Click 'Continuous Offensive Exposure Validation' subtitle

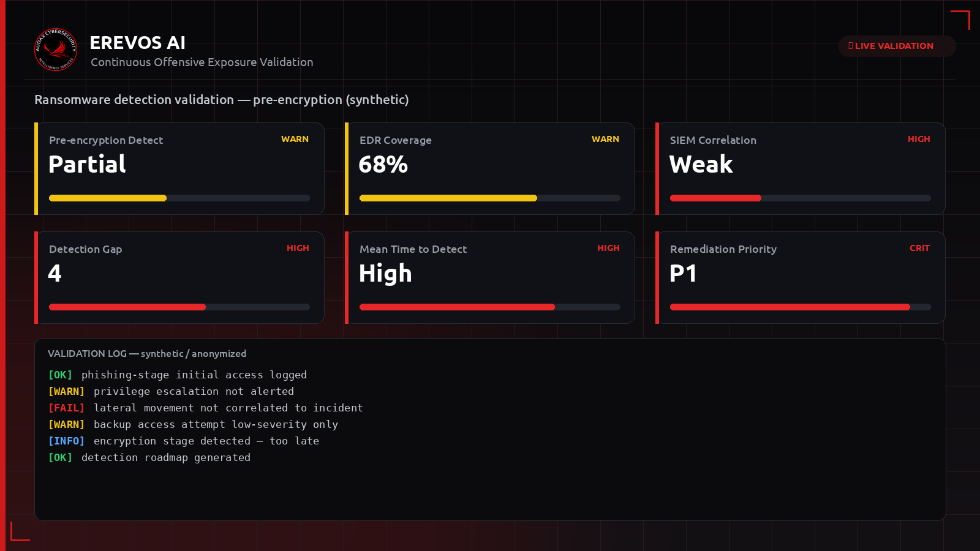(202, 62)
